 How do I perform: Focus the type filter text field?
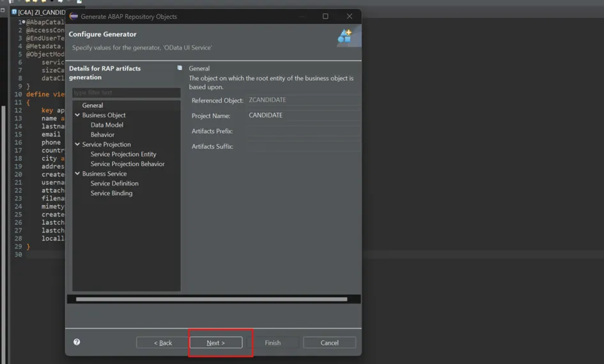click(x=126, y=93)
